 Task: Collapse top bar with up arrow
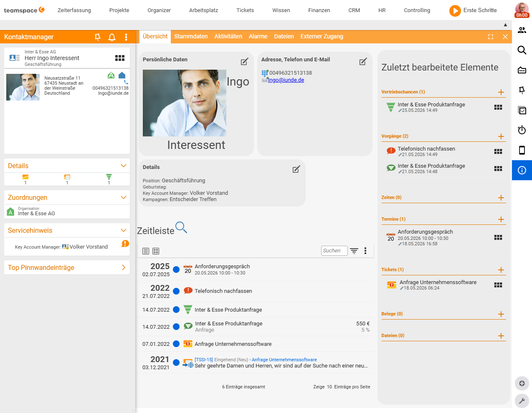click(505, 25)
